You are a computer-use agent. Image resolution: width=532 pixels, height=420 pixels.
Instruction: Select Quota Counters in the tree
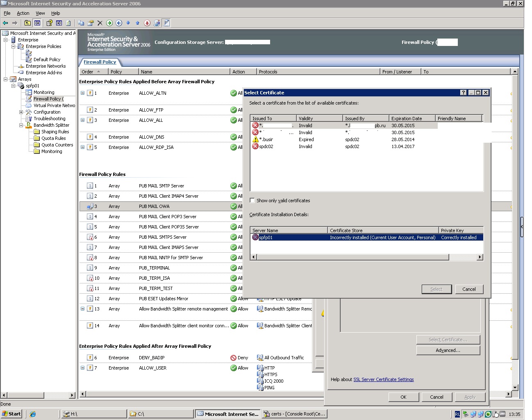(57, 145)
